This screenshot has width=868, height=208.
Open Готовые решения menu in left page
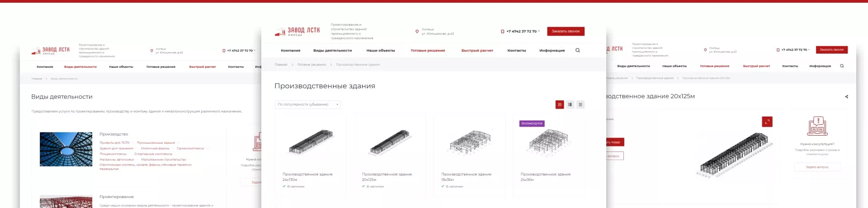coord(161,67)
